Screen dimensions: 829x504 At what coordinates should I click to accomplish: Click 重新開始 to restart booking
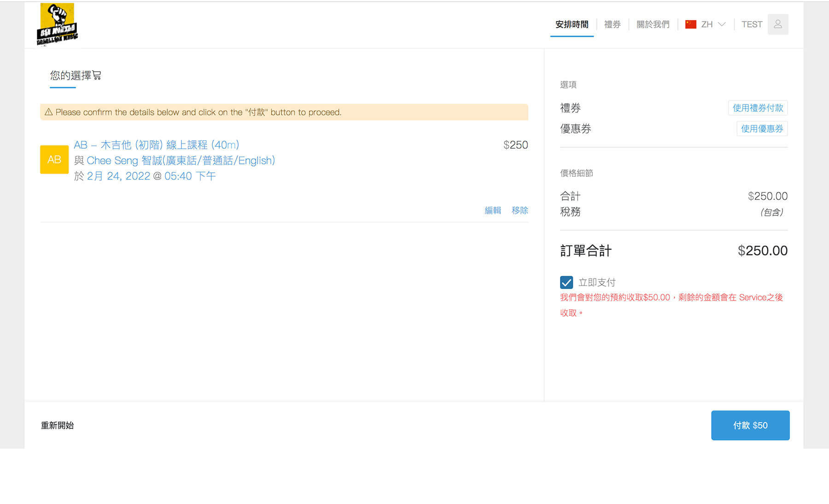click(57, 425)
